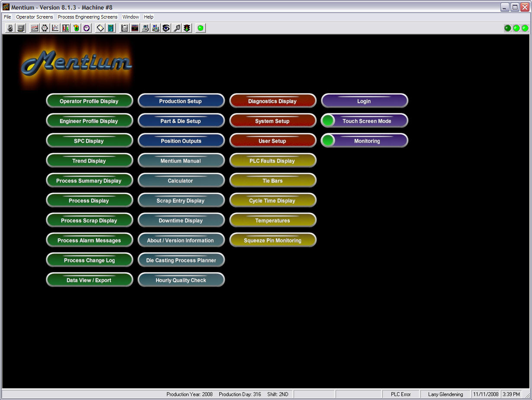This screenshot has width=532, height=400.
Task: Show About / Version Information
Action: [181, 240]
